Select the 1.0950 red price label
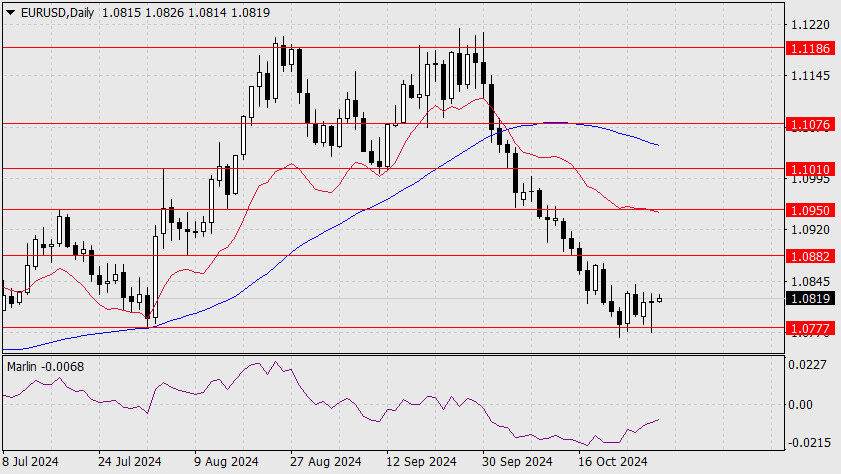Screen dimensions: 841x474 pyautogui.click(x=810, y=210)
